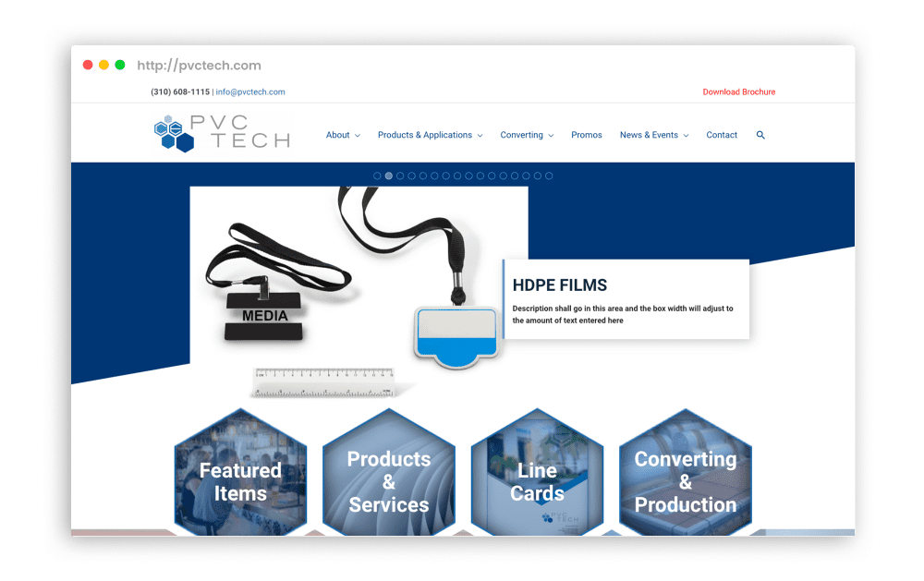Expand the About dropdown menu
924x581 pixels.
tap(343, 135)
